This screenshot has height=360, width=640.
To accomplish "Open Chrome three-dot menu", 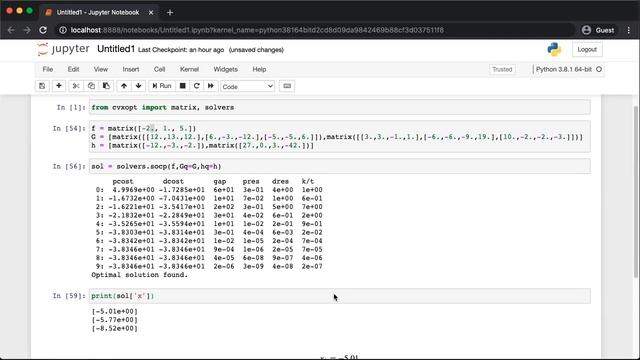I will pyautogui.click(x=629, y=30).
